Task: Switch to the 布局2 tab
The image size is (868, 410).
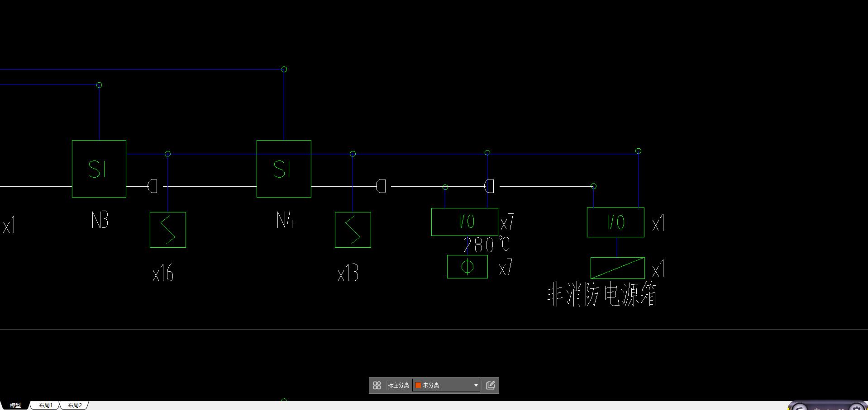Action: (75, 405)
